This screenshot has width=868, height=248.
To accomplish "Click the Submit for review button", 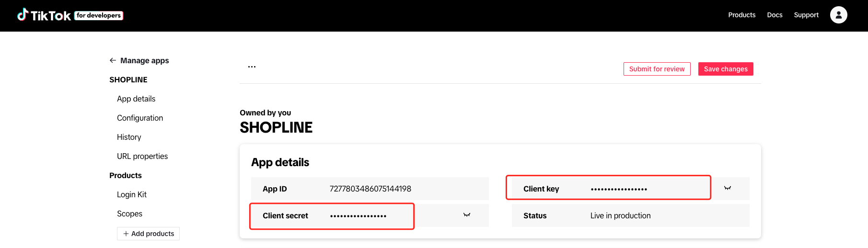I will click(x=657, y=69).
